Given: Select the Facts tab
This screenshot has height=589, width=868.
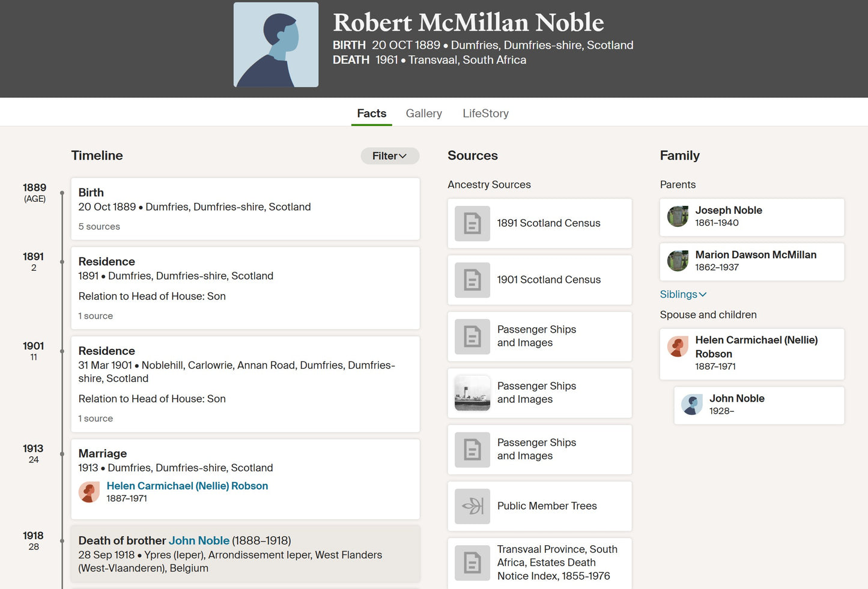Looking at the screenshot, I should coord(371,113).
